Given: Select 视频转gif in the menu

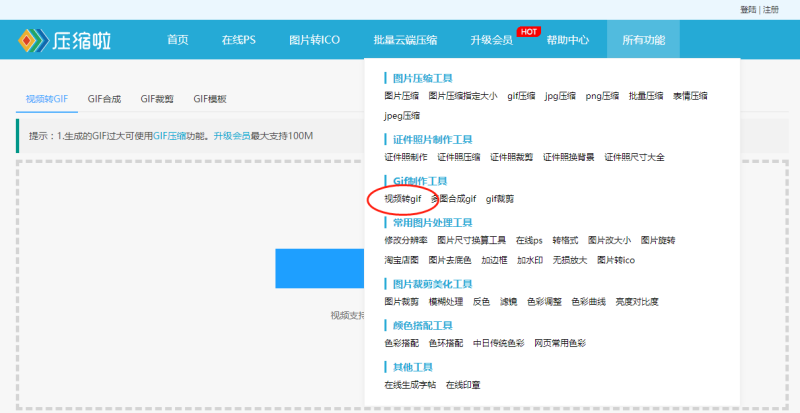Looking at the screenshot, I should click(x=403, y=199).
